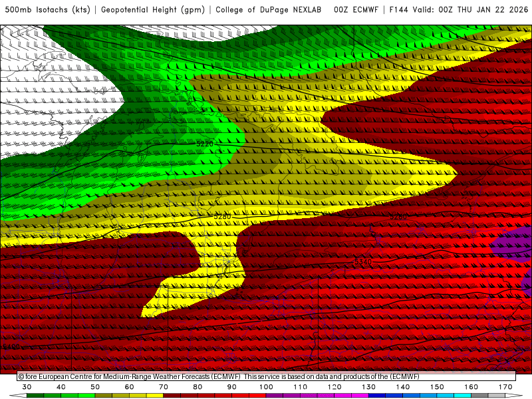Click the '50' color scale value
Viewport: 532px width, 399px height.
click(95, 387)
